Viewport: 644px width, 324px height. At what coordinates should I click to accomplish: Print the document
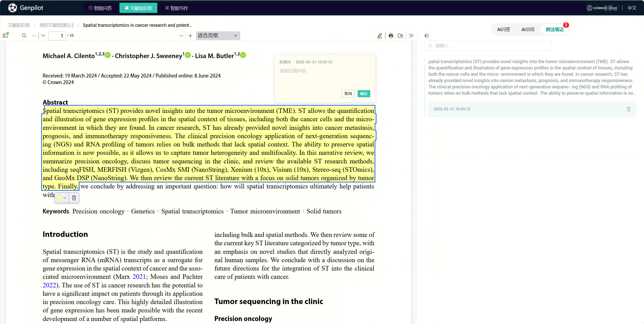391,36
